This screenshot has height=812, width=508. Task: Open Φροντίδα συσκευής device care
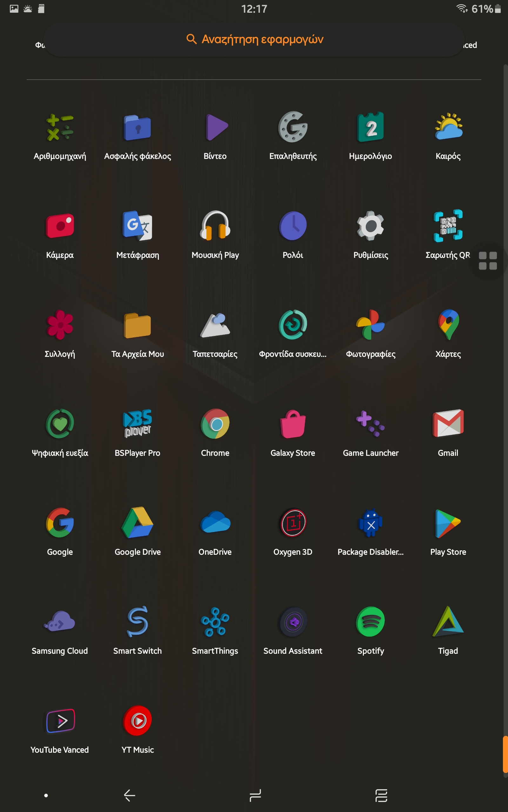pyautogui.click(x=293, y=325)
